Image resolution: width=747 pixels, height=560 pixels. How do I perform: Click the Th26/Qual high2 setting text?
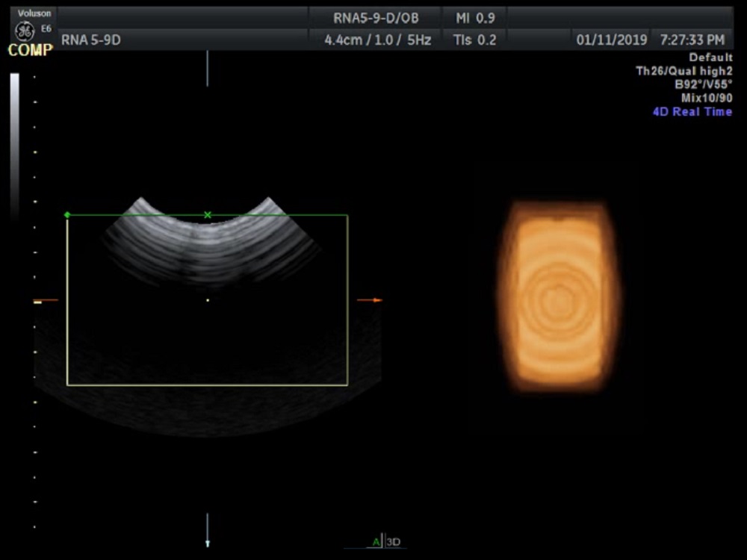click(683, 71)
